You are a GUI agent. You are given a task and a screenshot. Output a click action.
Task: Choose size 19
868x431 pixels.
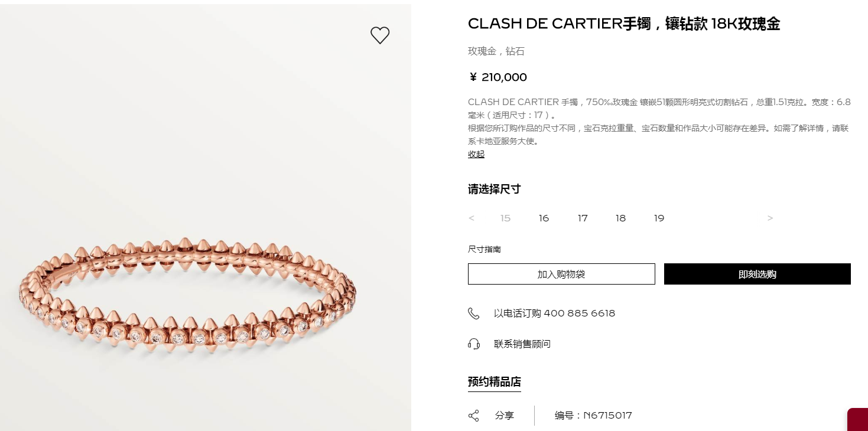(x=659, y=218)
